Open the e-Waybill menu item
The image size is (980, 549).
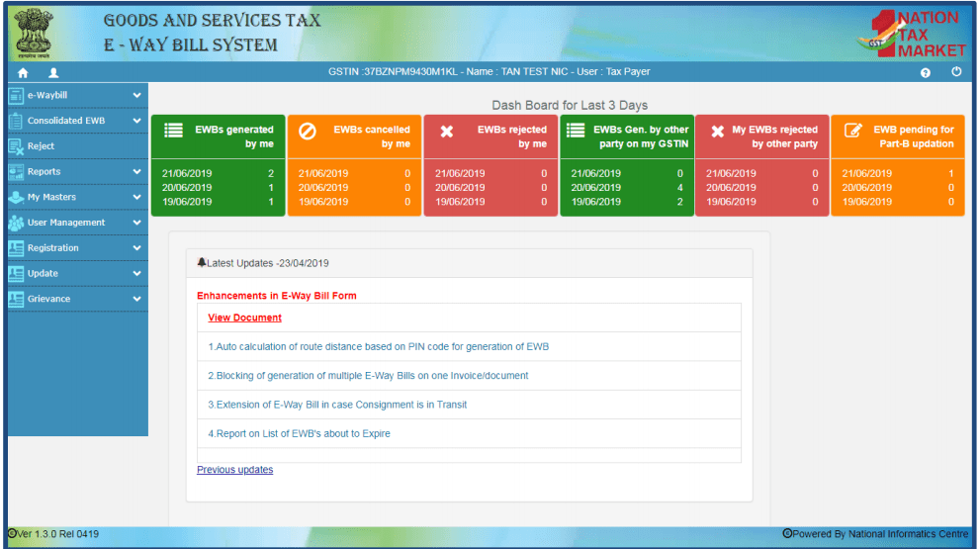[x=78, y=96]
